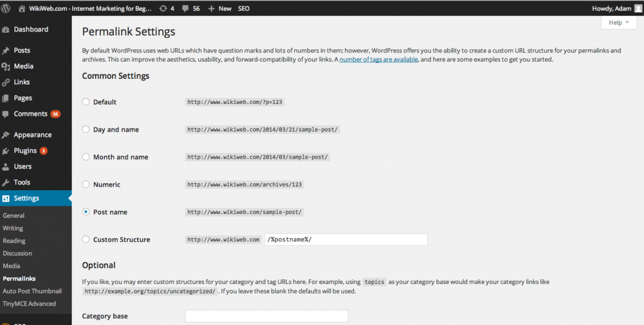Open updates icon showing 4
644x325 pixels.
pos(163,8)
